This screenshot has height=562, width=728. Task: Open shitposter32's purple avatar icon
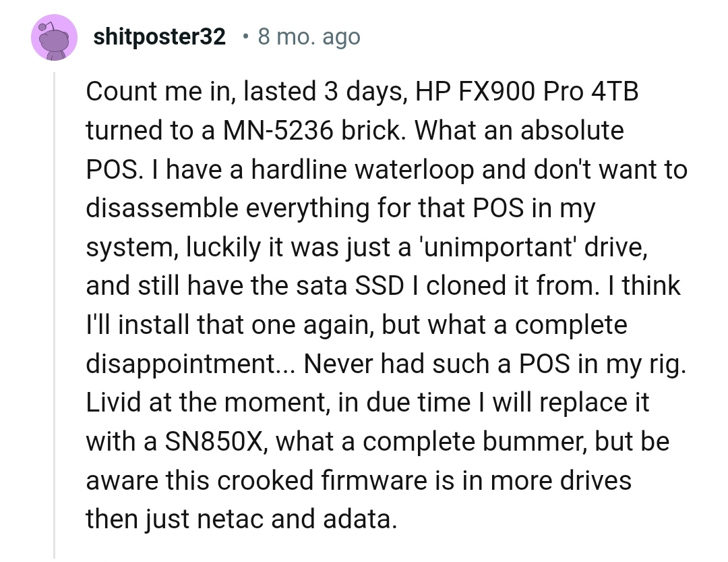point(53,38)
